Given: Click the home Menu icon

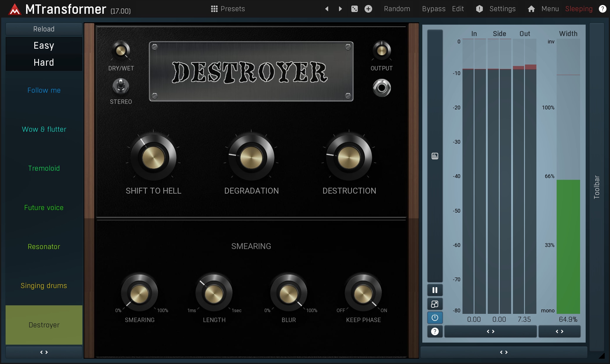Looking at the screenshot, I should tap(531, 9).
